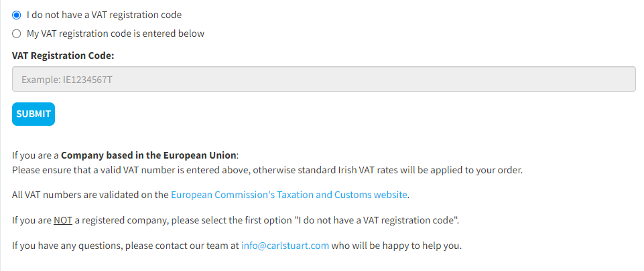
Task: Open the European Commission's Taxation and Customs website link
Action: coord(289,195)
